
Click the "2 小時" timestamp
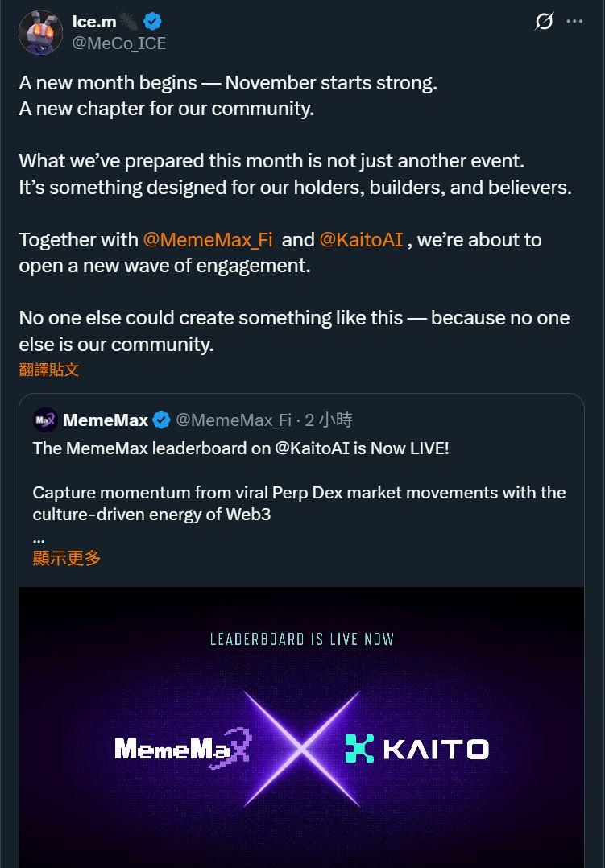click(x=329, y=420)
